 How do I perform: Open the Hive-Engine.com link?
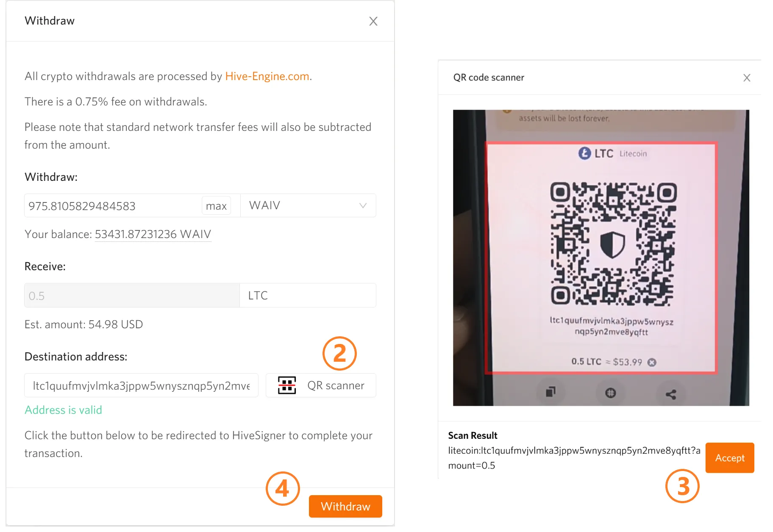(267, 76)
